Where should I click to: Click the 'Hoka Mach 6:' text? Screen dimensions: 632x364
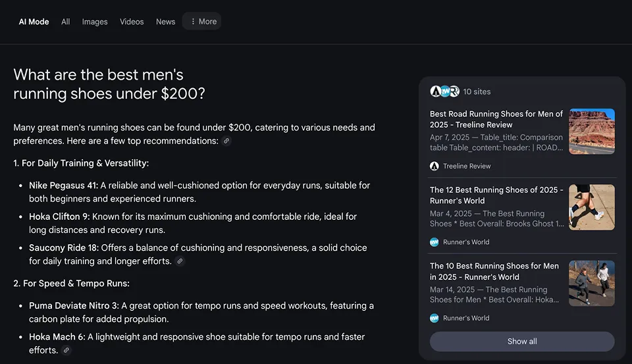(57, 336)
